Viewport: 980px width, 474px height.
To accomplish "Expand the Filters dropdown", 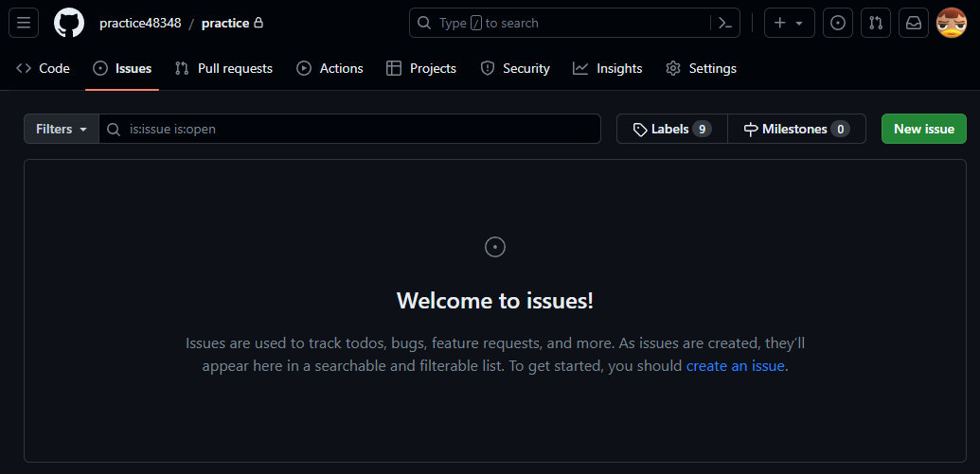I will (x=62, y=129).
